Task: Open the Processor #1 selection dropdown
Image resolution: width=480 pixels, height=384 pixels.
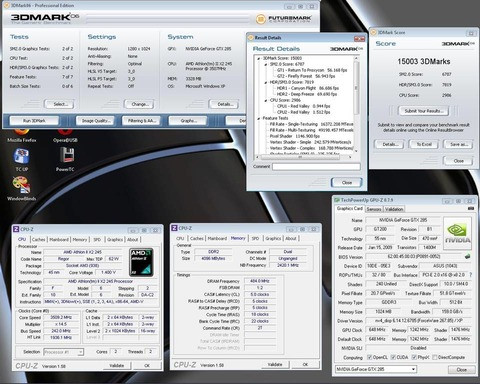Action: (63, 352)
